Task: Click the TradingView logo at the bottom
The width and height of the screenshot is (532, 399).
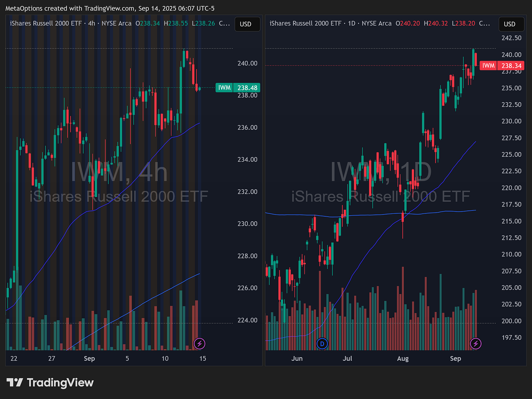Action: click(x=50, y=383)
